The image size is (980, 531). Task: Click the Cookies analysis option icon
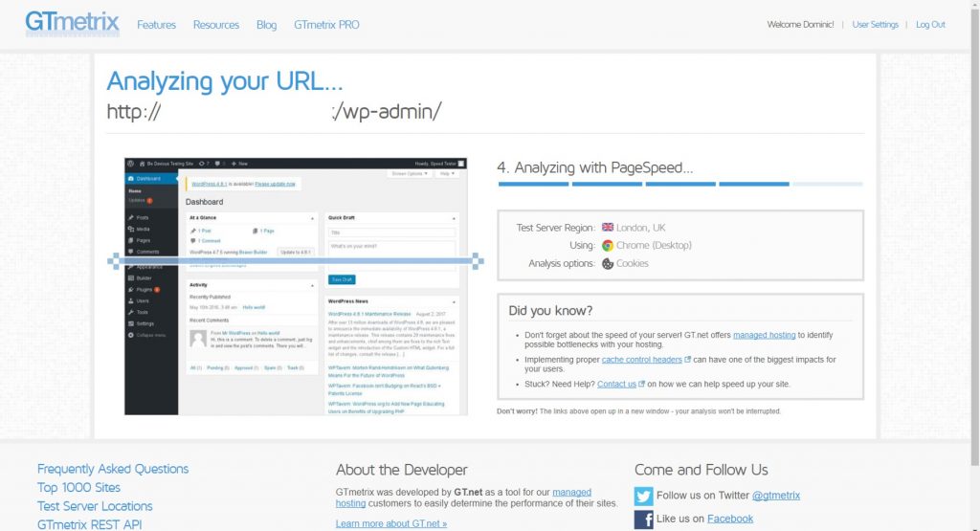pyautogui.click(x=607, y=264)
